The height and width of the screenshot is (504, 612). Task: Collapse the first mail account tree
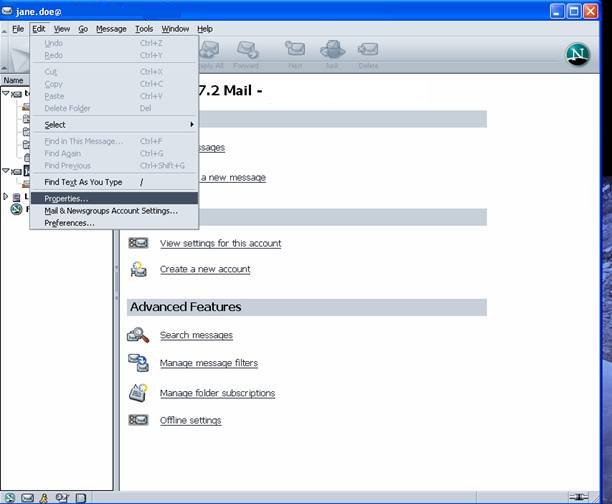(6, 93)
